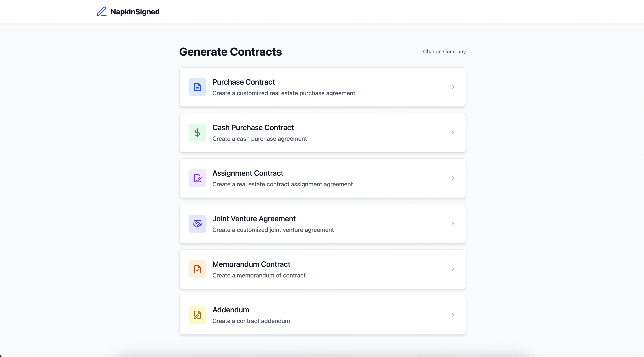644x357 pixels.
Task: Select "Create a memorandum of contract" description
Action: coord(259,275)
